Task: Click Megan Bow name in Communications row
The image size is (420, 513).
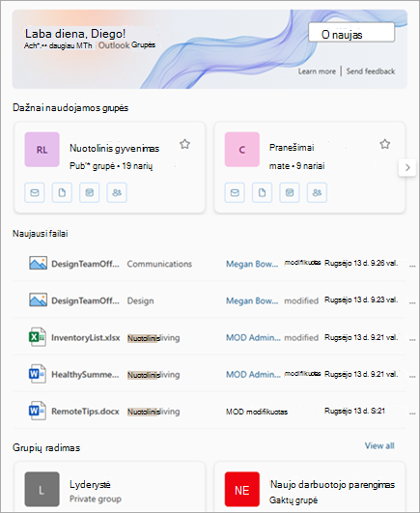Action: click(252, 264)
